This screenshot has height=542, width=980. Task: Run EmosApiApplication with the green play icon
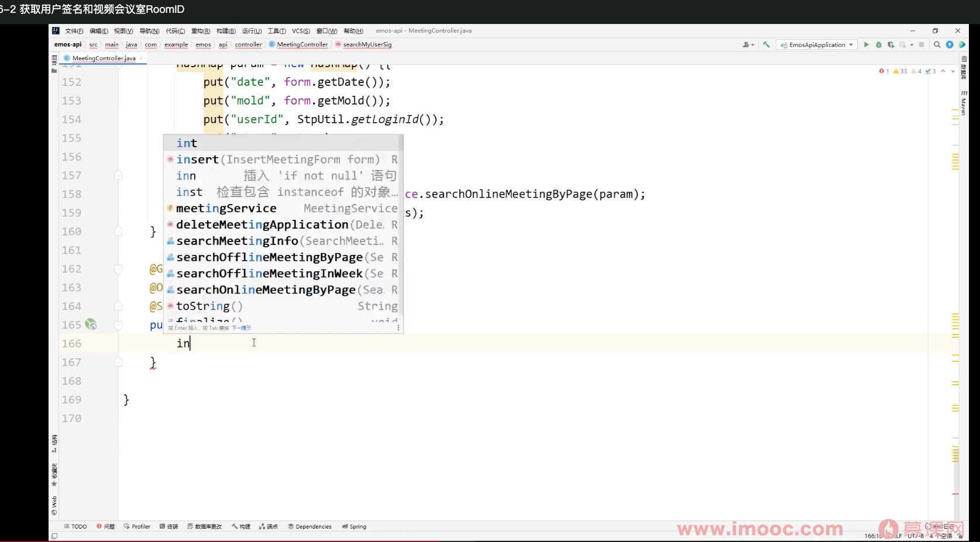866,44
